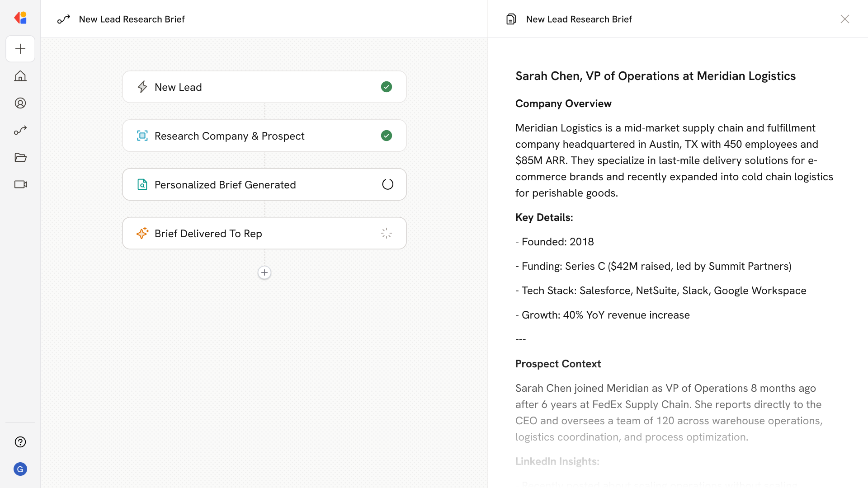Screen dimensions: 868x488
Task: Open the folder icon in the sidebar
Action: click(x=20, y=157)
